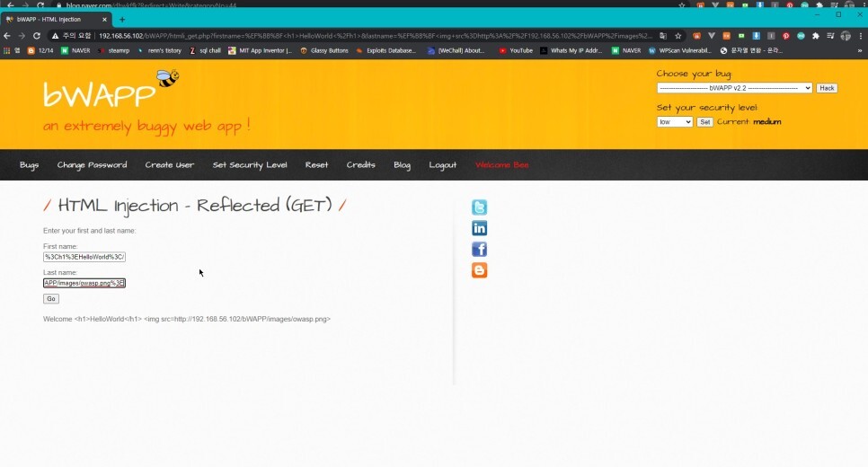
Task: Reload the bWAPP page
Action: pyautogui.click(x=37, y=36)
